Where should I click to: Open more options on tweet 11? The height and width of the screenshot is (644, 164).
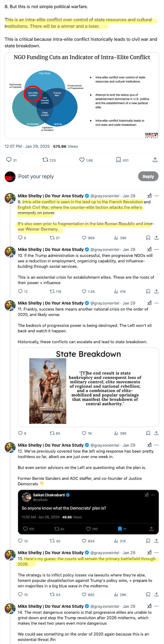156,303
